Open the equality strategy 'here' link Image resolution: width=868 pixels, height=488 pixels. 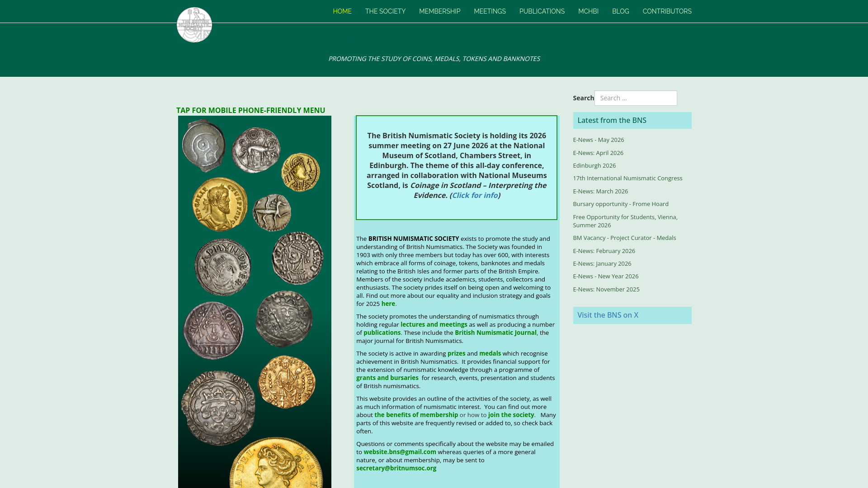pyautogui.click(x=388, y=304)
